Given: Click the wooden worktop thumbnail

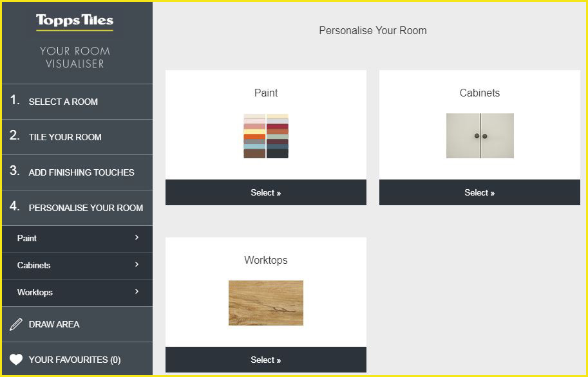Looking at the screenshot, I should 266,303.
